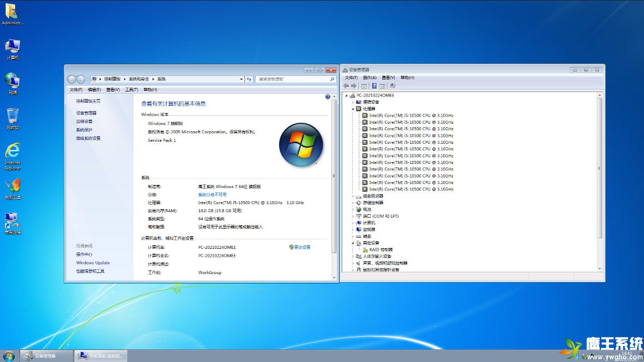Expand the 人体学输入设备 node

coord(353,256)
